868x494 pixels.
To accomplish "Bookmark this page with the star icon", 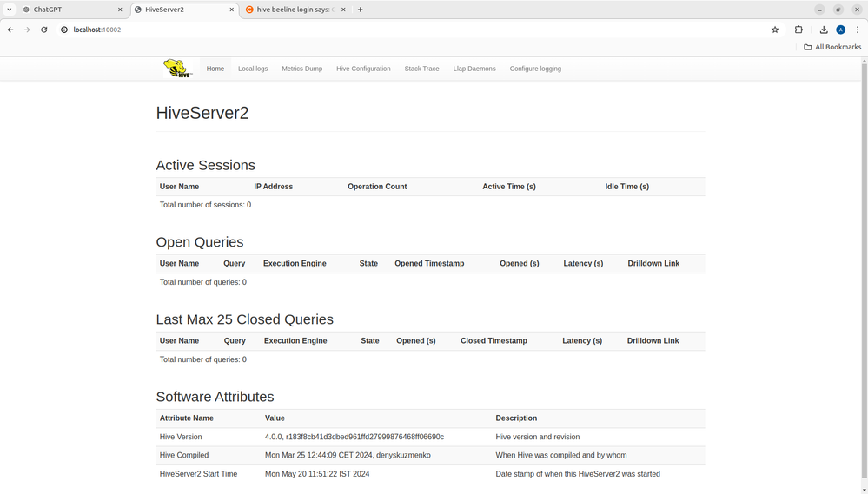I will click(775, 30).
